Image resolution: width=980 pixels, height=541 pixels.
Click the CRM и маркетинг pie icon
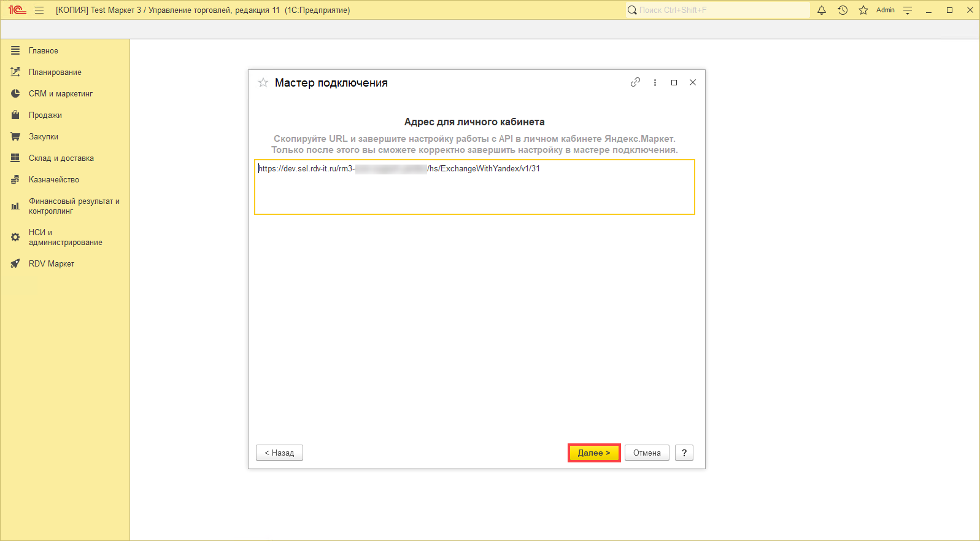[x=15, y=93]
